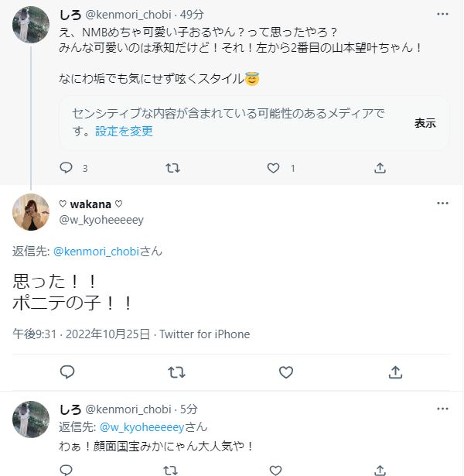Click 表示 to show sensitive media
Viewport: 464px width, 476px height.
(425, 123)
